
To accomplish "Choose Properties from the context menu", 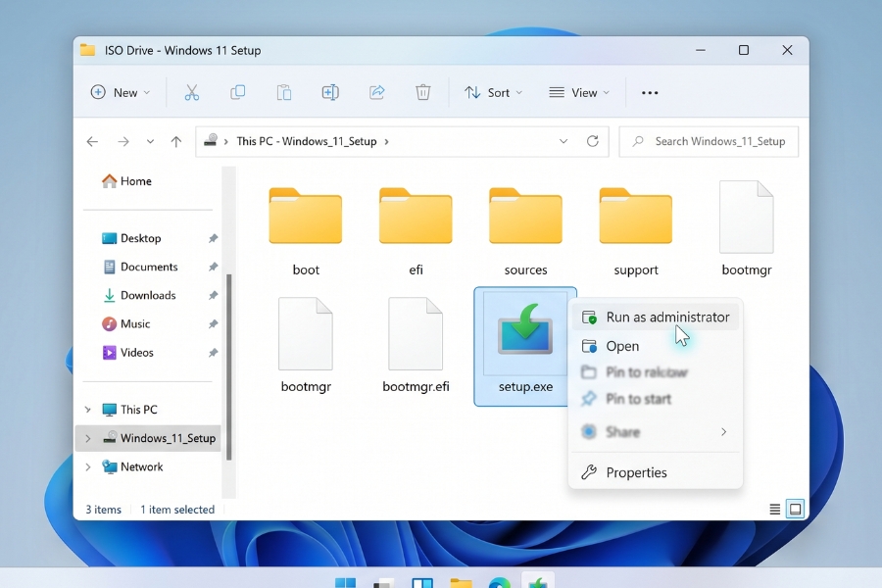I will [x=656, y=472].
